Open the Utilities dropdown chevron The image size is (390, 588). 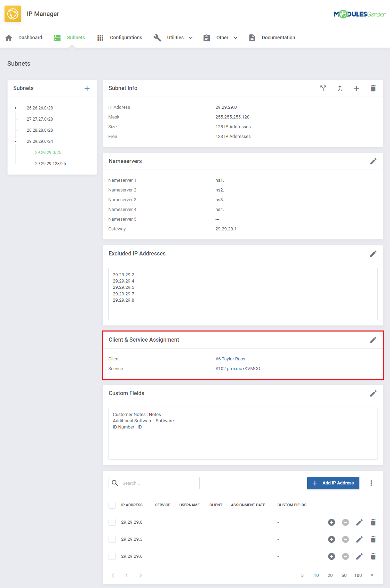click(x=191, y=38)
